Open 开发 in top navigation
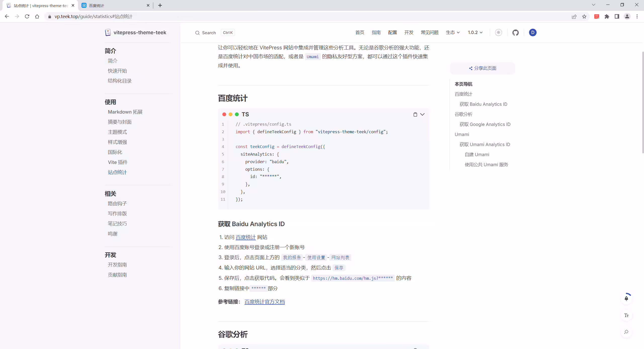 409,32
